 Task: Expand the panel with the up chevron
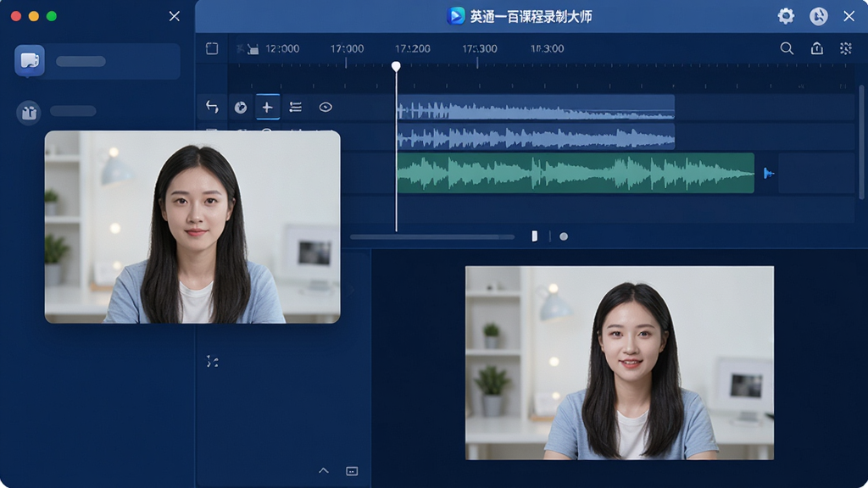click(x=324, y=471)
